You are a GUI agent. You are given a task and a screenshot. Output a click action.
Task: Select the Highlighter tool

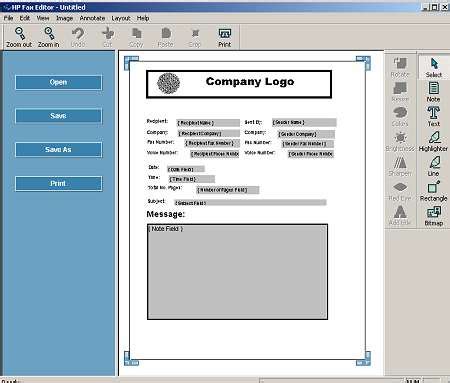pyautogui.click(x=433, y=141)
